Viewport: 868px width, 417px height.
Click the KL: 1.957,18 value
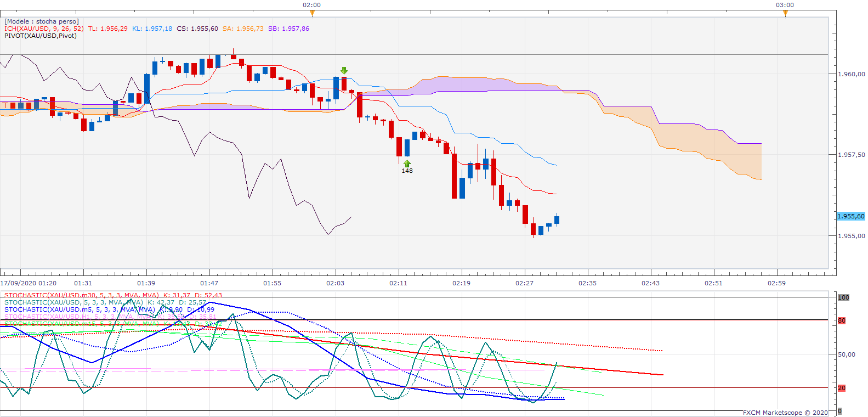click(x=152, y=29)
